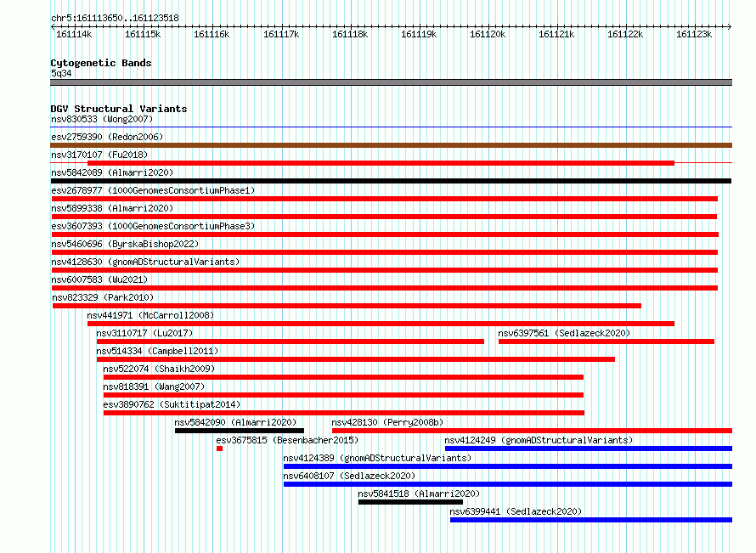This screenshot has height=553, width=756.
Task: Click the 161122k ruler tick label
Action: 625,34
